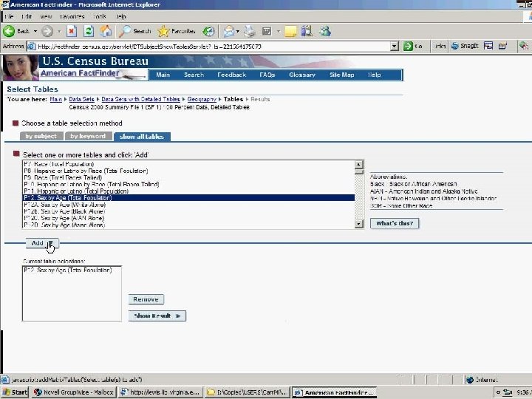Click the yellow Discuss note icon
This screenshot has height=399, width=532.
tap(290, 31)
